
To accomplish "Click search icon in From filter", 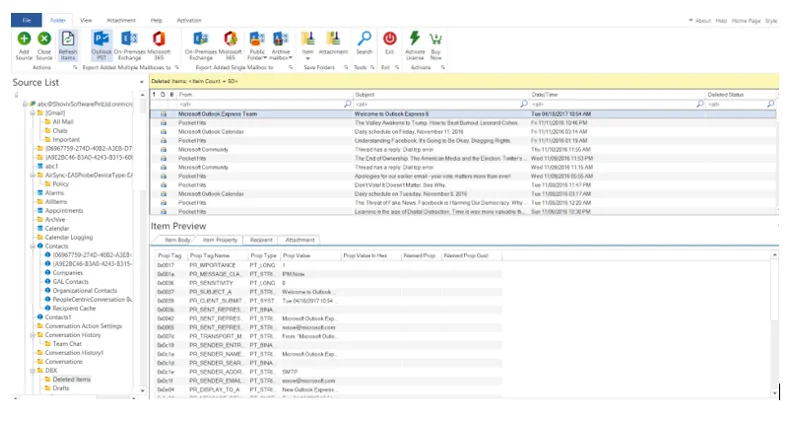I will pyautogui.click(x=348, y=104).
